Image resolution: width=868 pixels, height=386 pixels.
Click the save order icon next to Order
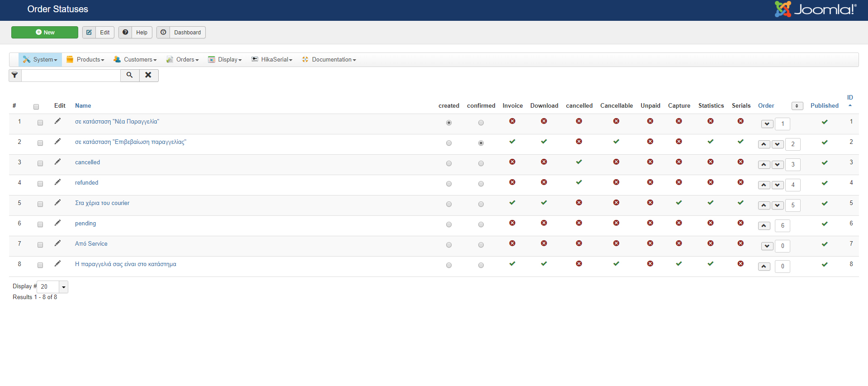click(x=797, y=106)
